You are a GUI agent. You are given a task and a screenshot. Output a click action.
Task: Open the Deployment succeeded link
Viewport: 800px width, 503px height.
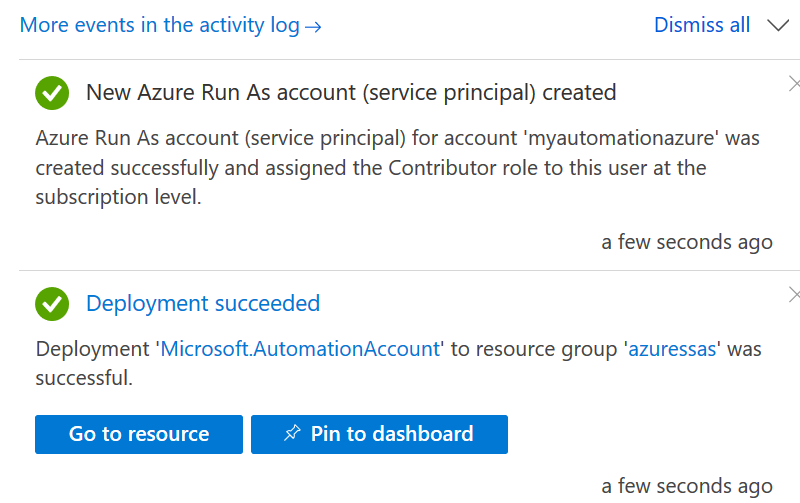click(x=203, y=303)
